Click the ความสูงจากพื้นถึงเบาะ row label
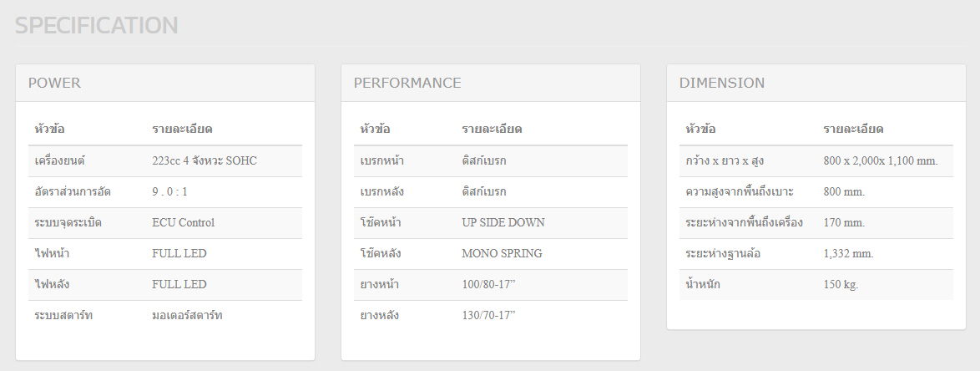Image resolution: width=980 pixels, height=371 pixels. (740, 191)
